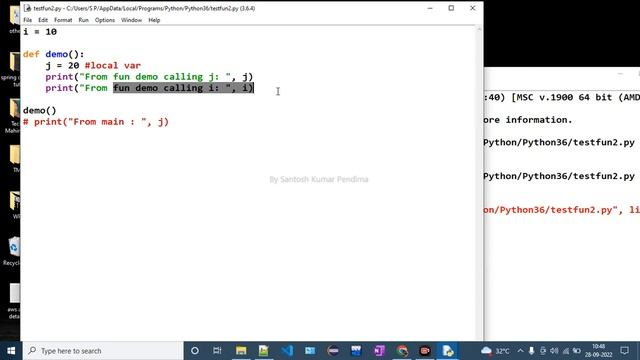640x360 pixels.
Task: Open OneNote from the taskbar
Action: [379, 351]
